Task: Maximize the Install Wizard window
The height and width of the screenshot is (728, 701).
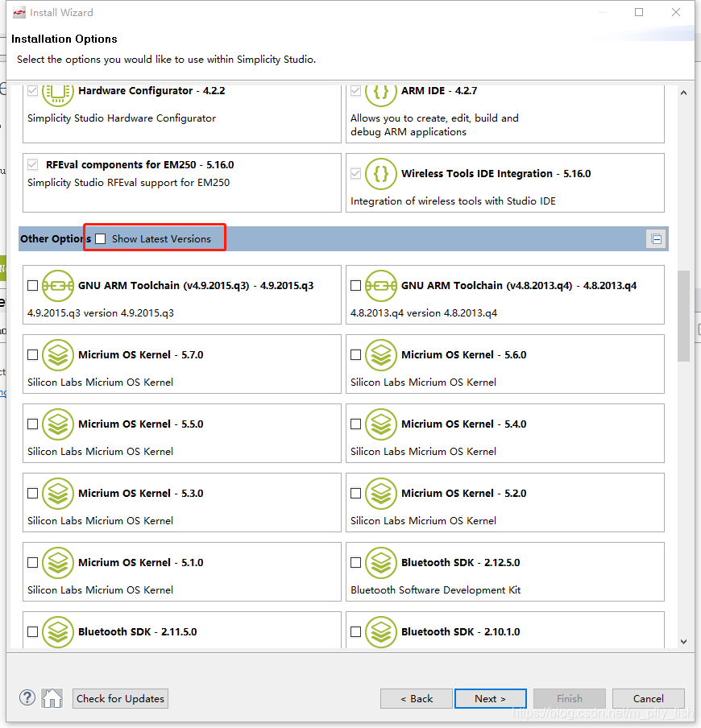Action: (639, 12)
